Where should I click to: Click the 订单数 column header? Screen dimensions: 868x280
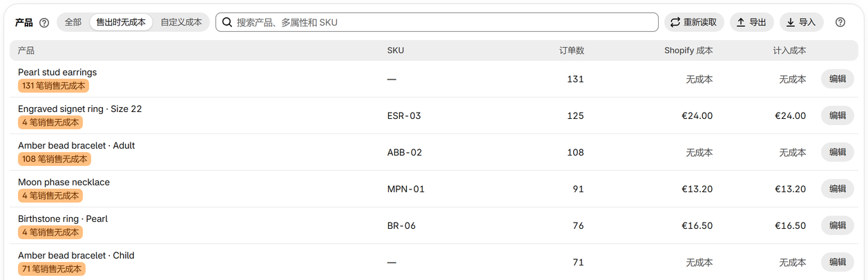572,50
